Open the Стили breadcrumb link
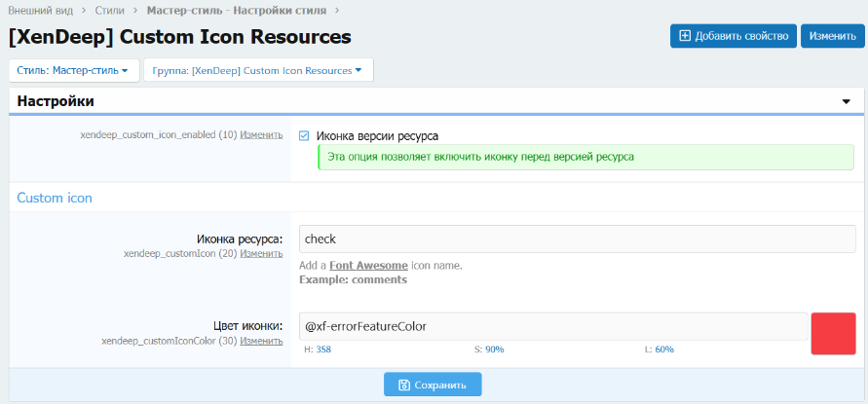 (109, 10)
